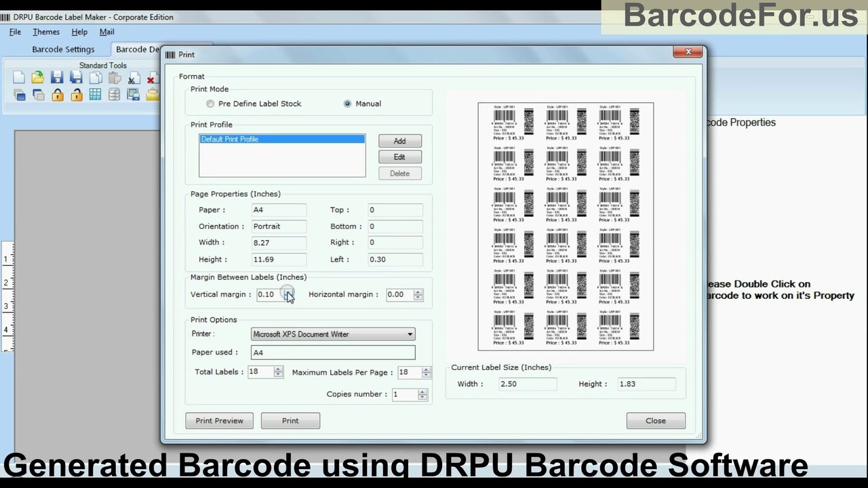Screen dimensions: 868x488
Task: Click the New document icon in Standard Tools
Action: click(x=19, y=78)
